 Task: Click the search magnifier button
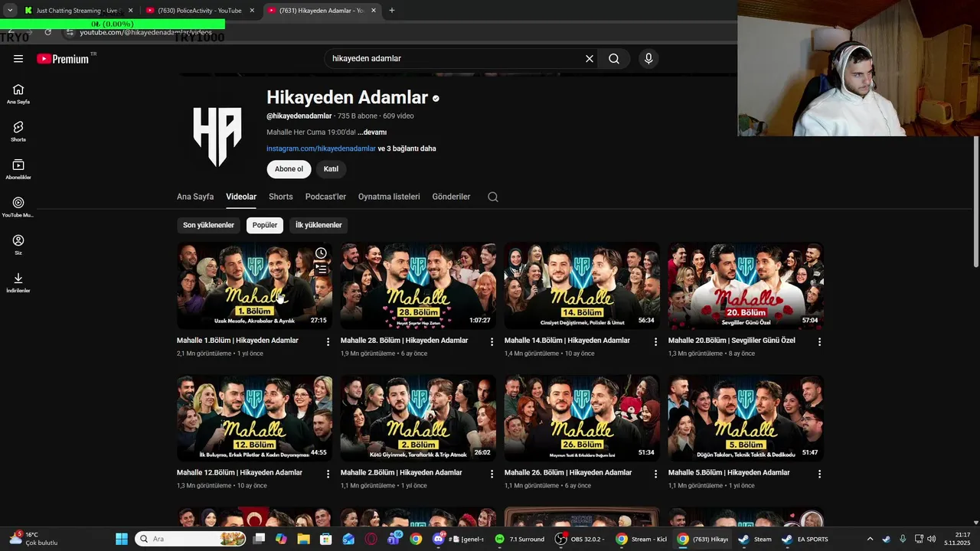point(614,59)
